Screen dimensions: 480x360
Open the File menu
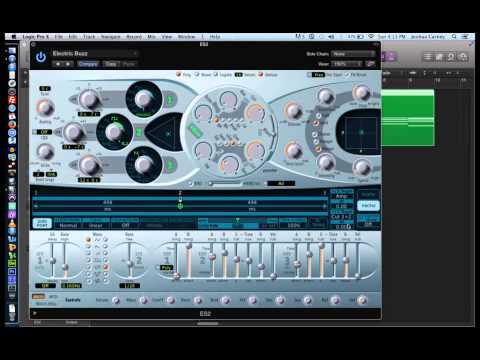59,37
